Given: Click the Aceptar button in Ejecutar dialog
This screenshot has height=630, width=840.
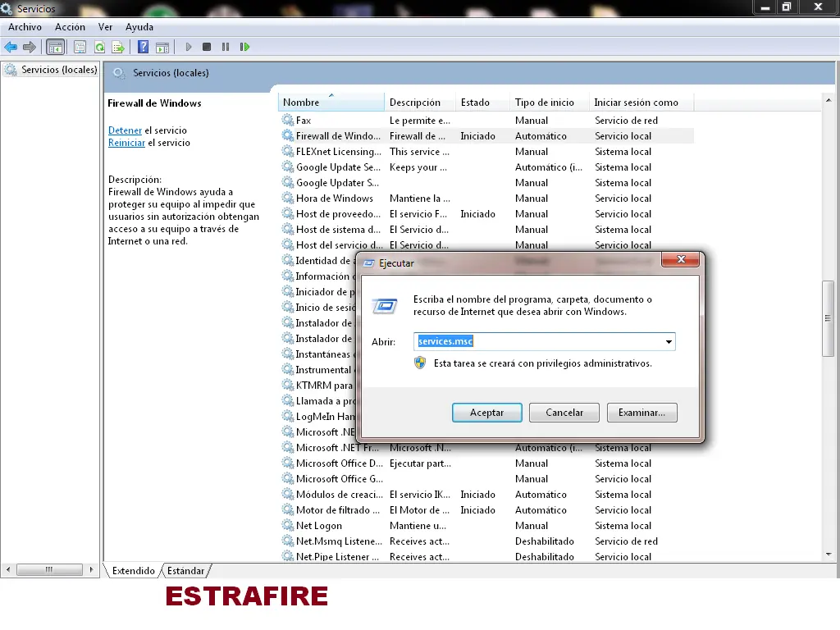Looking at the screenshot, I should coord(487,413).
